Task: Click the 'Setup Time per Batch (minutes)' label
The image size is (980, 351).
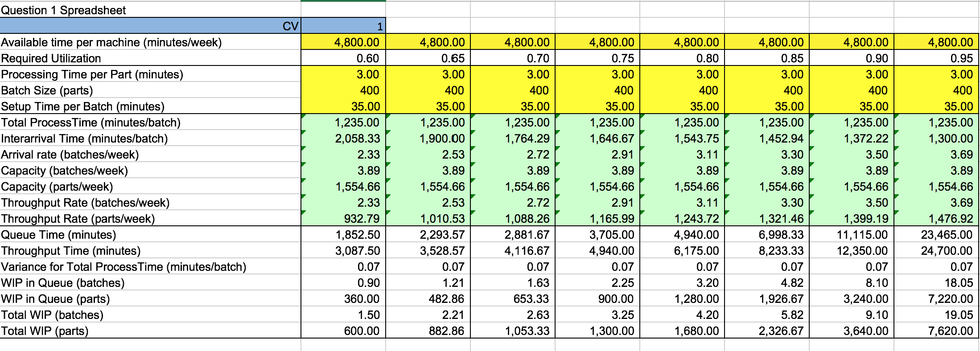Action: point(82,106)
